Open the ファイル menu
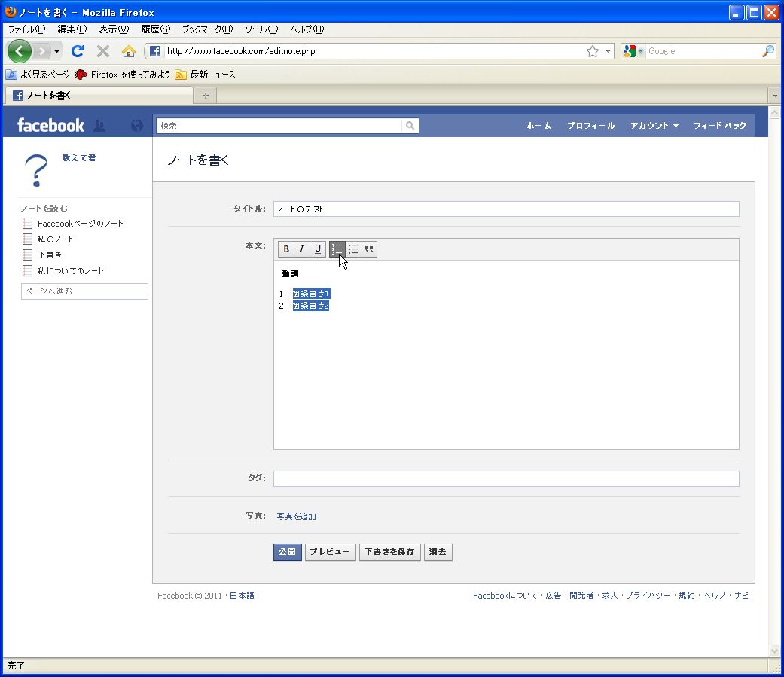The image size is (784, 677). (x=26, y=29)
